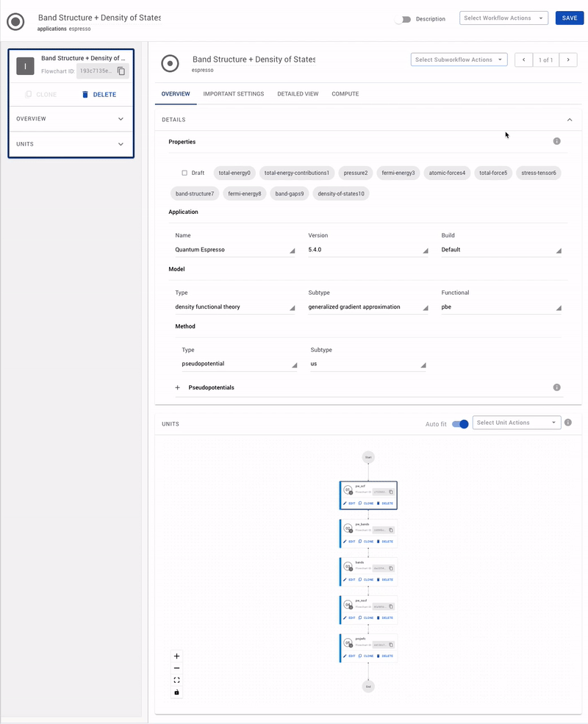Open the Version 5.4.0 dropdown
The width and height of the screenshot is (588, 724).
367,250
